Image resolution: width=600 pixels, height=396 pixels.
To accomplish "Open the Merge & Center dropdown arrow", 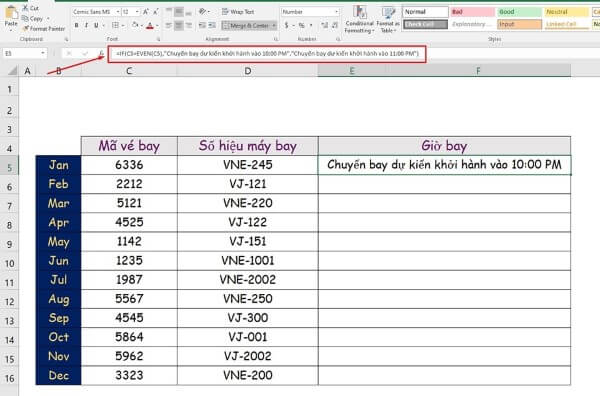I will (x=274, y=26).
